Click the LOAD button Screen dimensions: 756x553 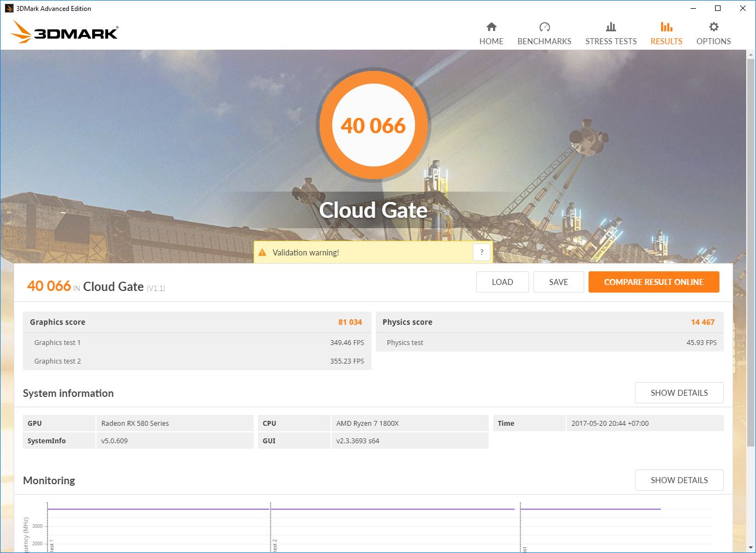(502, 282)
